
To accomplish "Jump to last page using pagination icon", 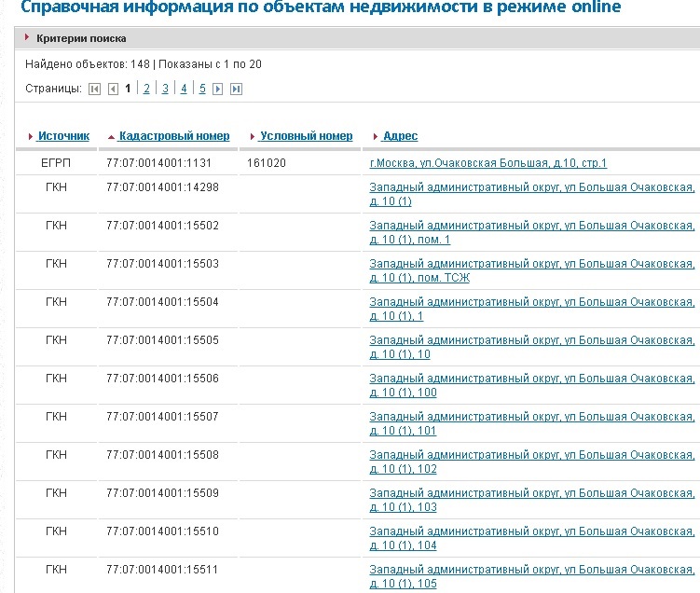I will [x=236, y=90].
